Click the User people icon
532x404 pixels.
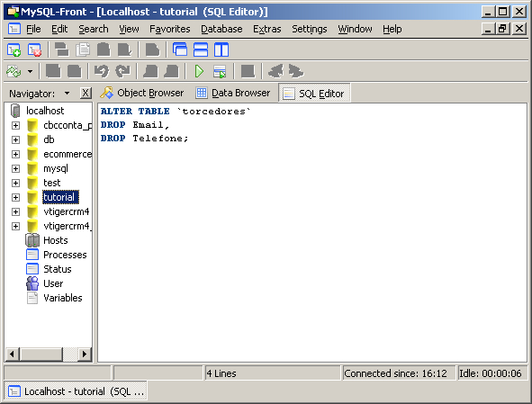[32, 283]
